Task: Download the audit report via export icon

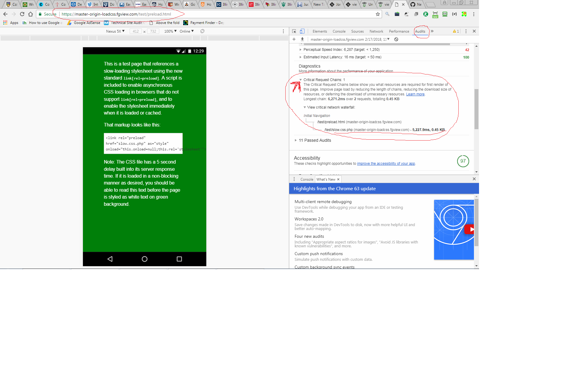Action: click(x=302, y=39)
